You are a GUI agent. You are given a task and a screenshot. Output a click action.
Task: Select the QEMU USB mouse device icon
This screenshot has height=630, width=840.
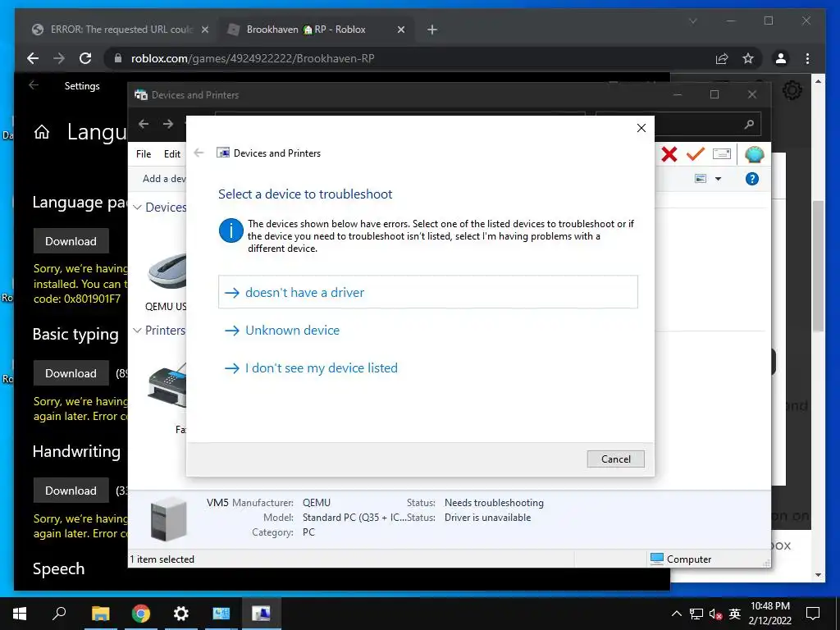[x=167, y=272]
